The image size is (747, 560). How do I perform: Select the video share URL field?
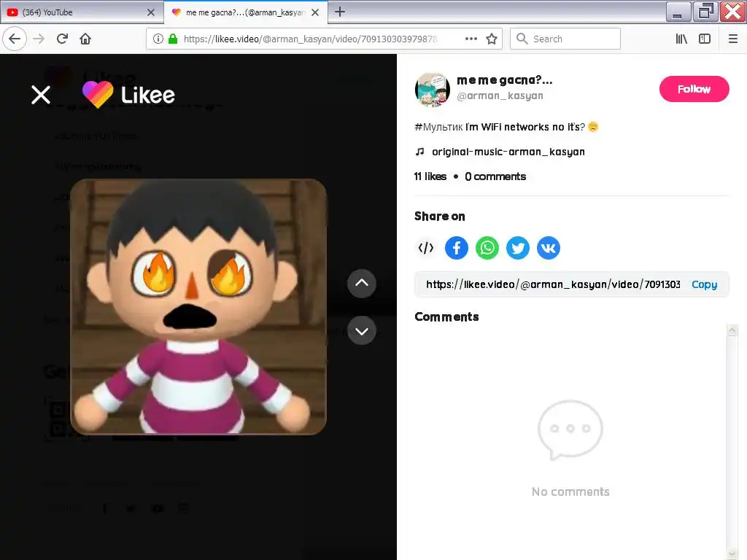click(553, 284)
